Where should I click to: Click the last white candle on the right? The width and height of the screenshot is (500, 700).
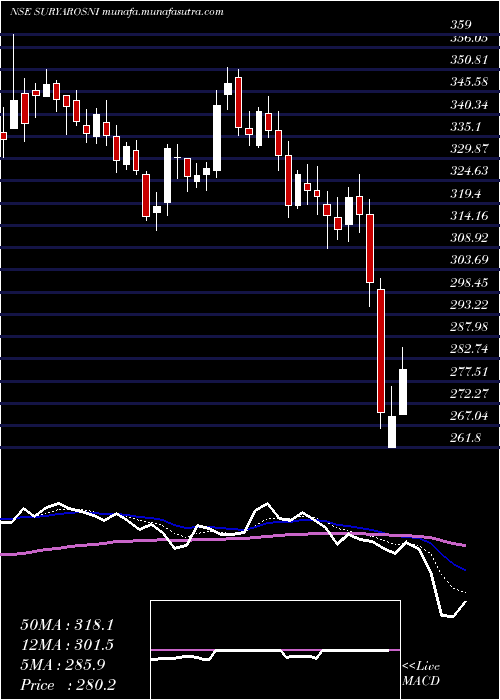pos(403,392)
